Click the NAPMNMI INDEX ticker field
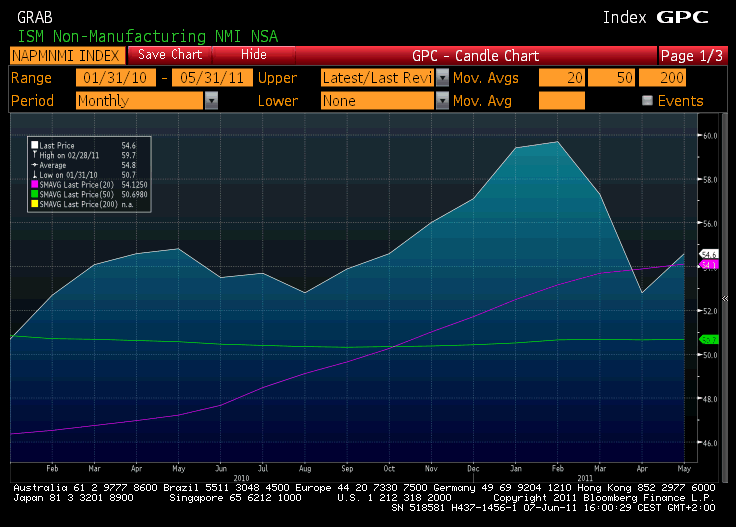The image size is (736, 527). tap(66, 55)
